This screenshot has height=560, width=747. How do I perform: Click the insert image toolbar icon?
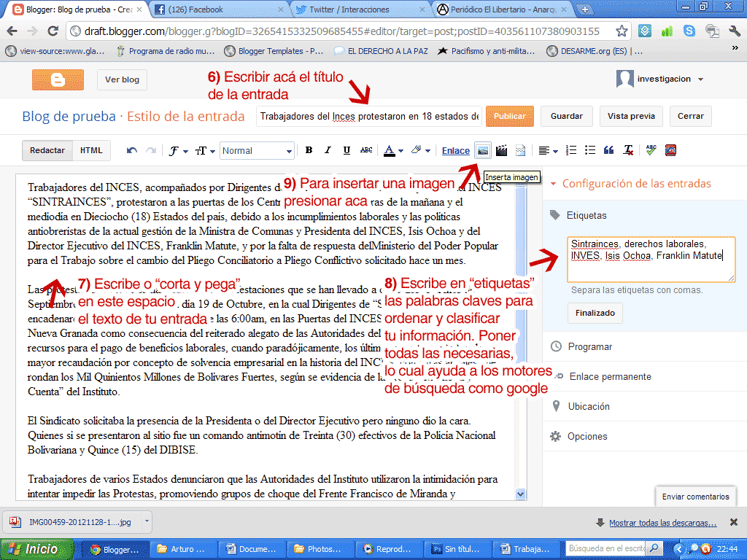point(482,151)
